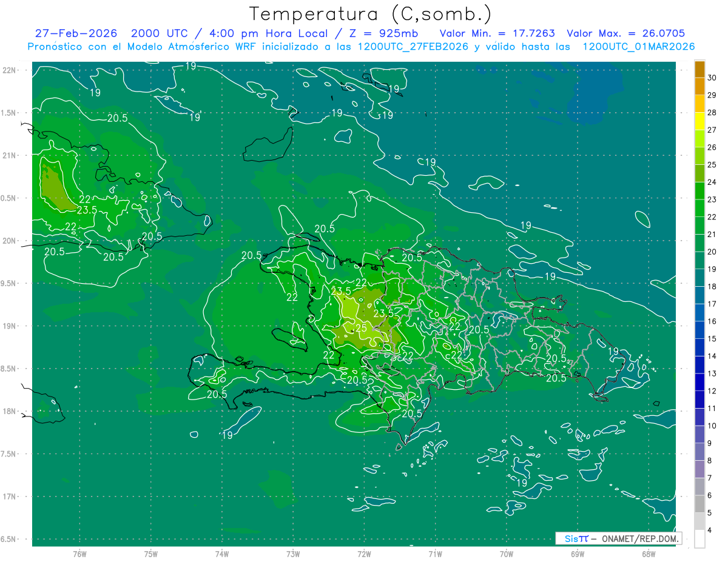
Task: Click the color scale value 14
Action: (x=713, y=356)
